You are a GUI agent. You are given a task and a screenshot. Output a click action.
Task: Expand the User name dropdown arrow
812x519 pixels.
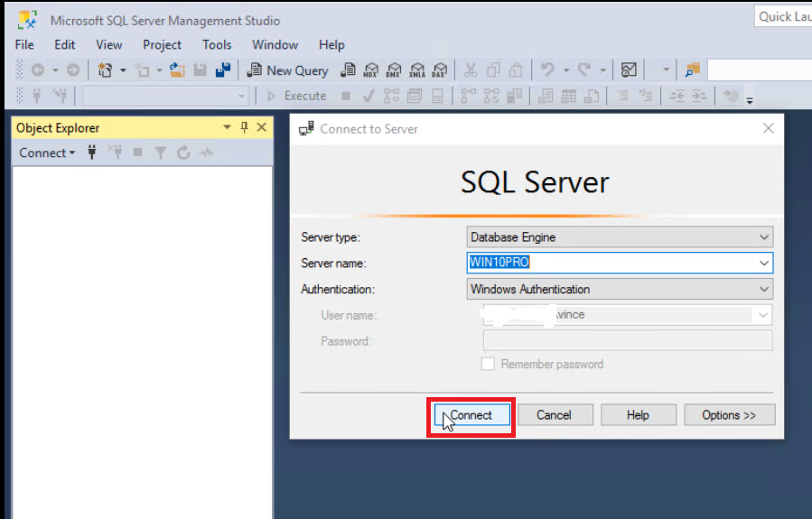point(763,315)
